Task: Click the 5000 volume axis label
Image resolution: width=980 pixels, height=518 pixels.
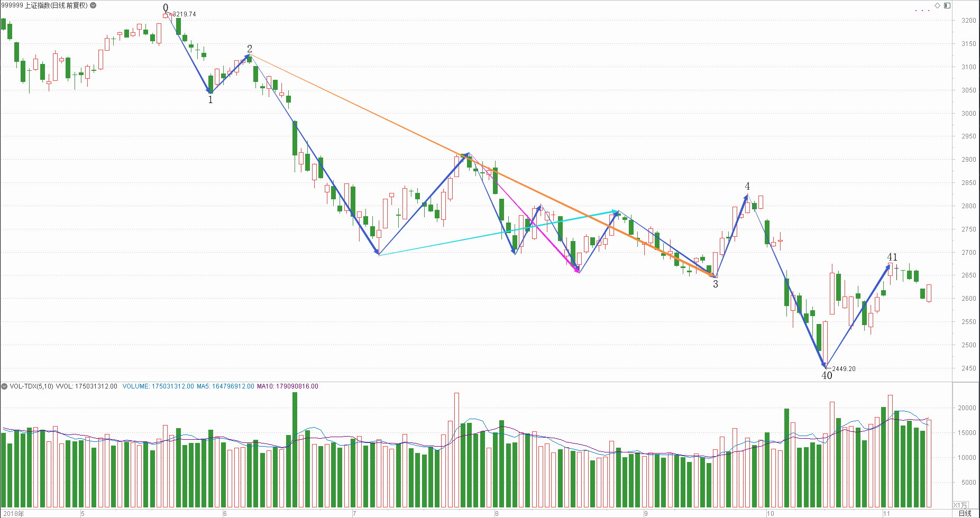Action: pos(969,483)
